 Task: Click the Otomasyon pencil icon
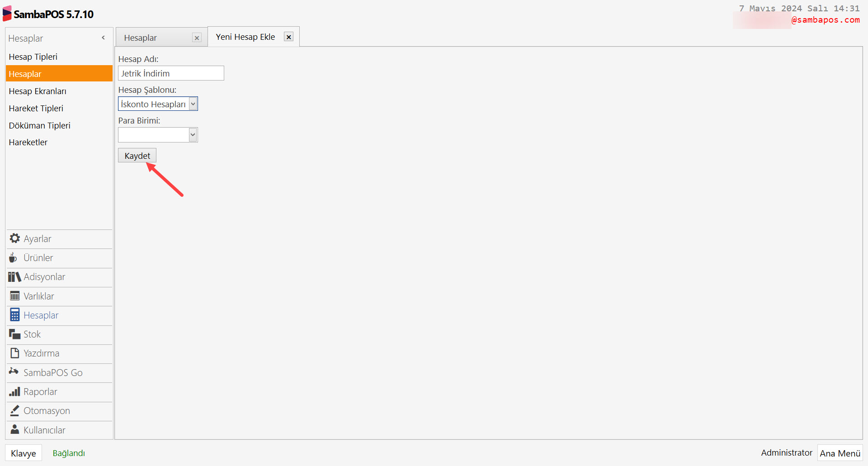[14, 411]
